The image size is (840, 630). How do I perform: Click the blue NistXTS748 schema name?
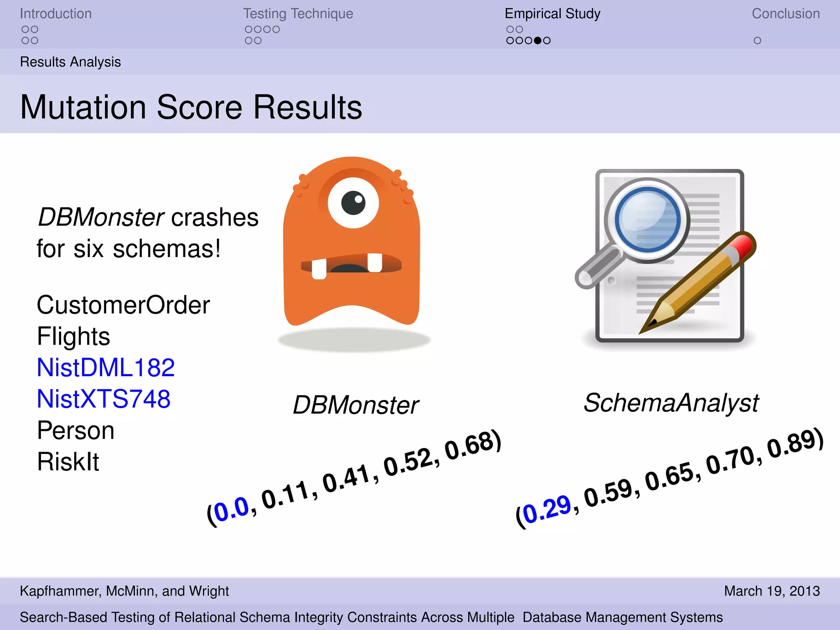(104, 399)
